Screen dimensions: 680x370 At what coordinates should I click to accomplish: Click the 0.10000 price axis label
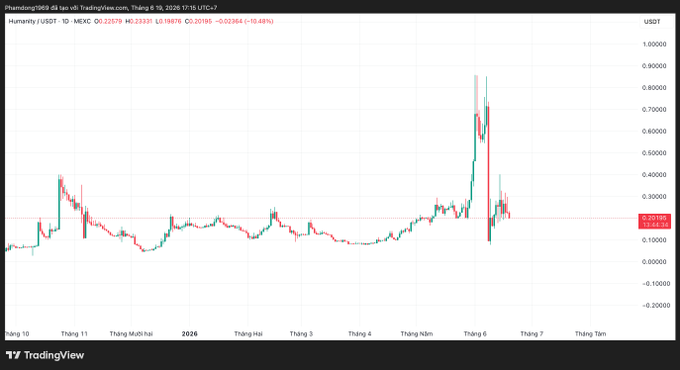[x=654, y=240]
